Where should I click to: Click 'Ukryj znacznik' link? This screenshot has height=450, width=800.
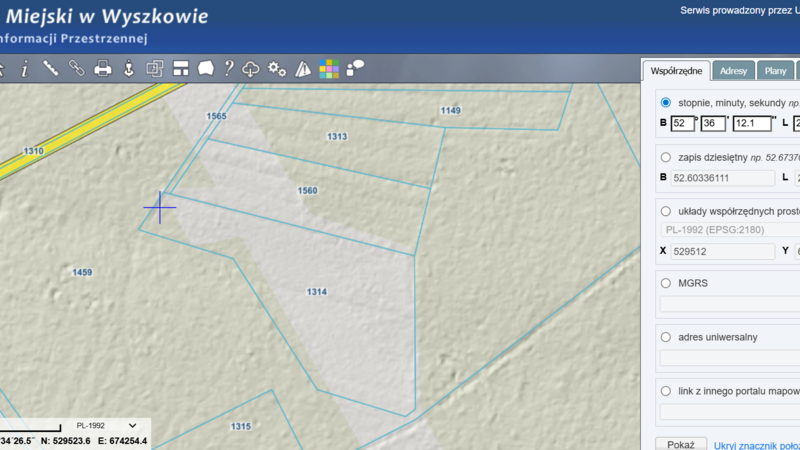(756, 443)
